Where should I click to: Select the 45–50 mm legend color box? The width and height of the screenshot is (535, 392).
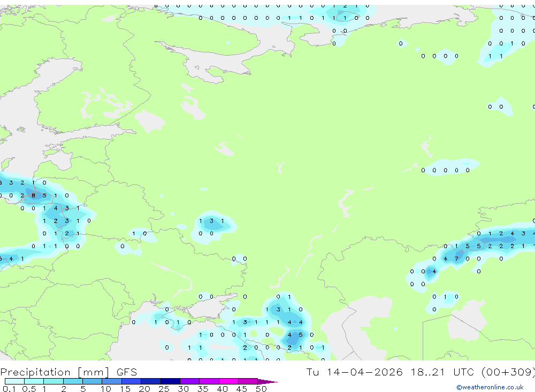coord(248,381)
